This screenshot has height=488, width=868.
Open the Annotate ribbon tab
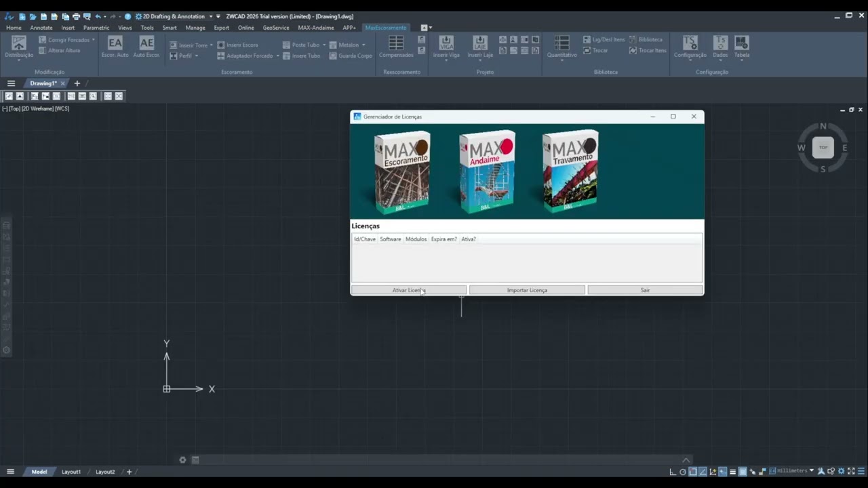click(x=41, y=28)
